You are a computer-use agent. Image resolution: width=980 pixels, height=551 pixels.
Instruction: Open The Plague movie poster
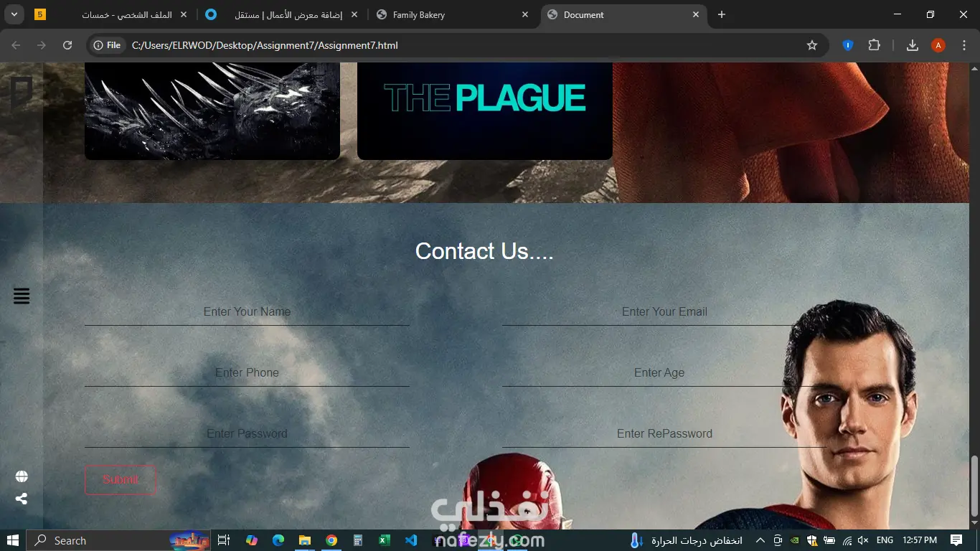(x=485, y=110)
